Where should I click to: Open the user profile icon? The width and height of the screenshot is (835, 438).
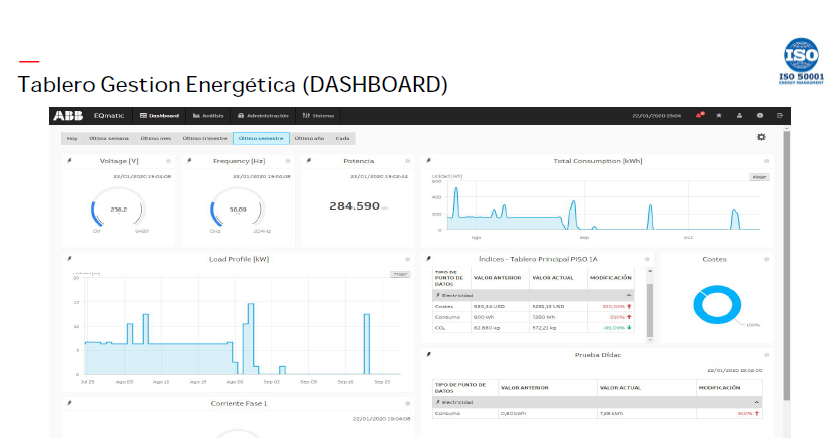coord(739,115)
